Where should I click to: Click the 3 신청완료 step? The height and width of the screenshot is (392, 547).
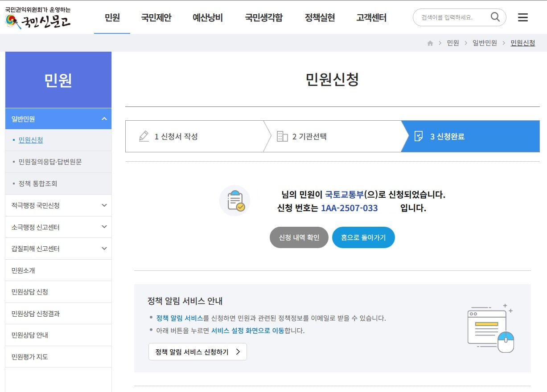[x=470, y=136]
